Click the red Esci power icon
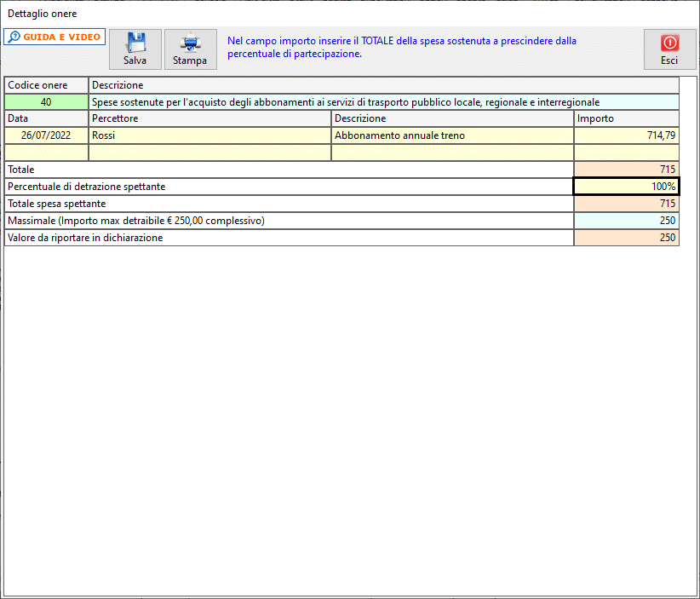The image size is (700, 599). pyautogui.click(x=668, y=43)
